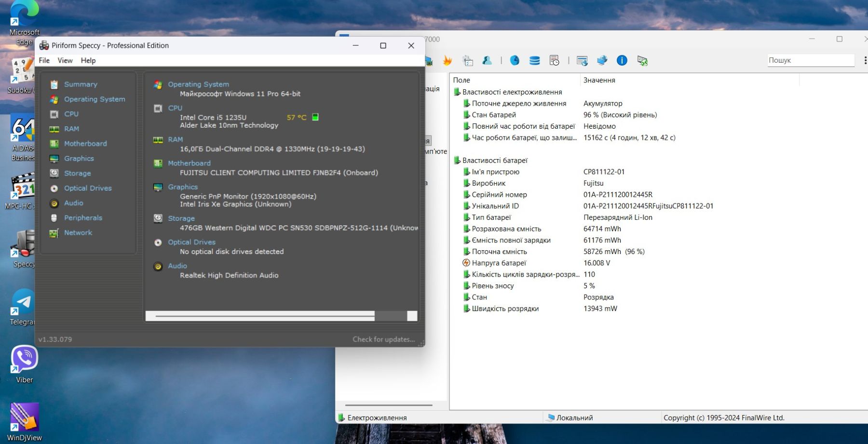Open the View menu in Speccy

click(65, 60)
